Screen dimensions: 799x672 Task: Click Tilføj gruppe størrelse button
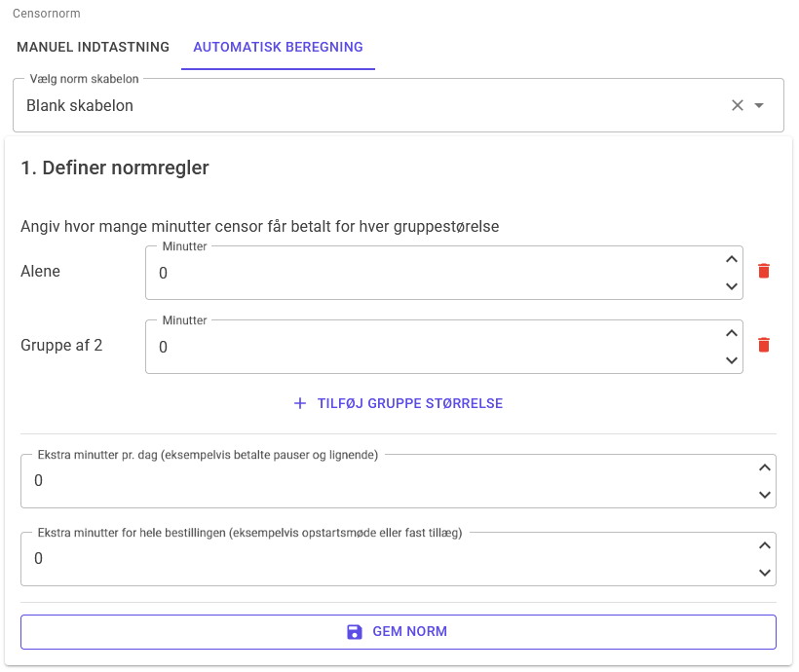(399, 403)
